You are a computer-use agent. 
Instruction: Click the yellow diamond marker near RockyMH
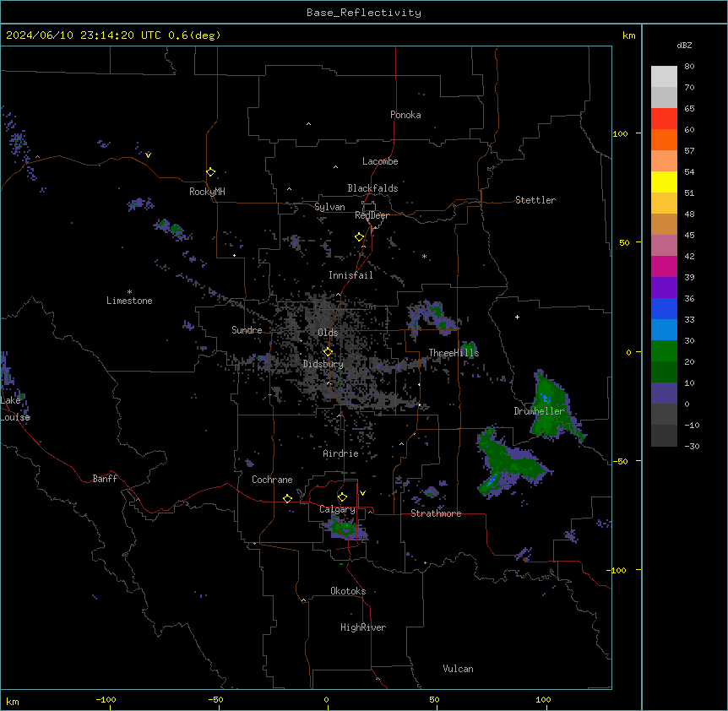[x=210, y=171]
